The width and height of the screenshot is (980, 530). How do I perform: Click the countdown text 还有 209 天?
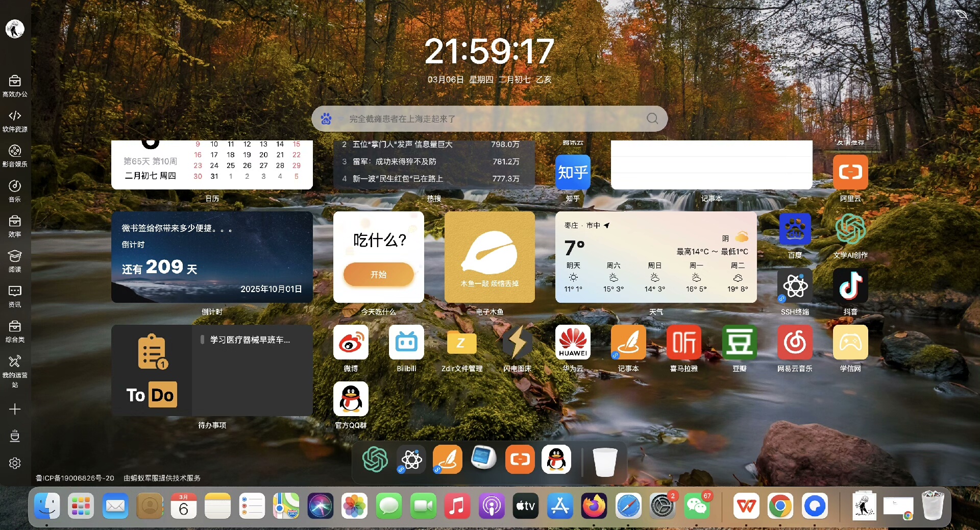[x=159, y=267]
